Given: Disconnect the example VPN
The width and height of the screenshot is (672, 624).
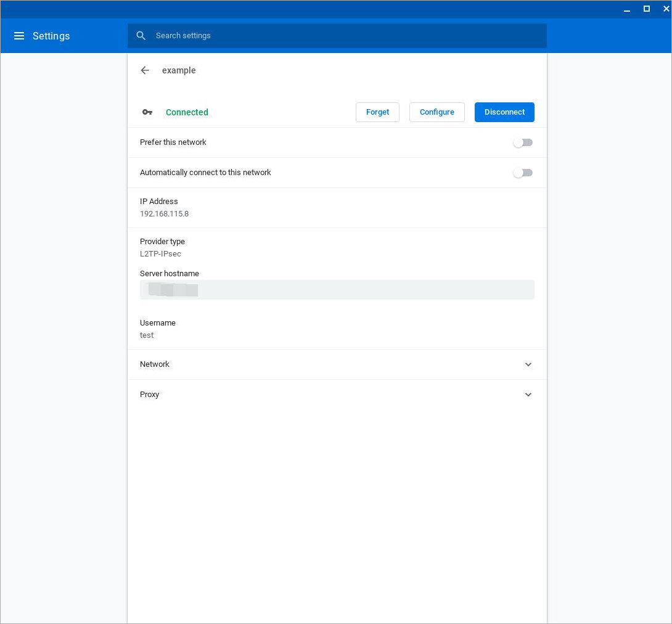Looking at the screenshot, I should pos(504,112).
